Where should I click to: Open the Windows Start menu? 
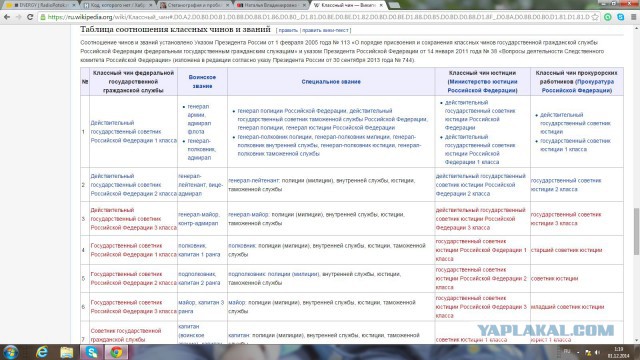tap(11, 352)
